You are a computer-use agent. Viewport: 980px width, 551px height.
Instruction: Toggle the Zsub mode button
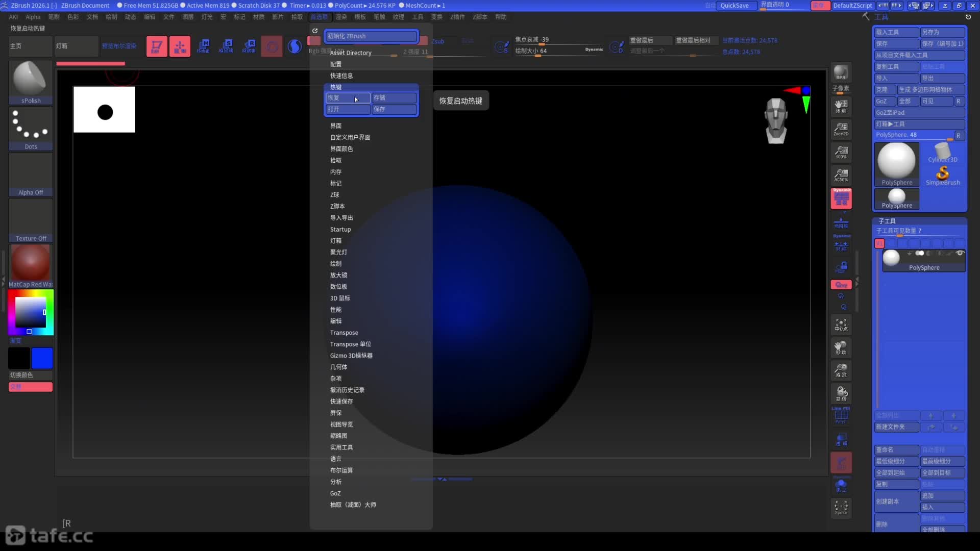click(438, 41)
